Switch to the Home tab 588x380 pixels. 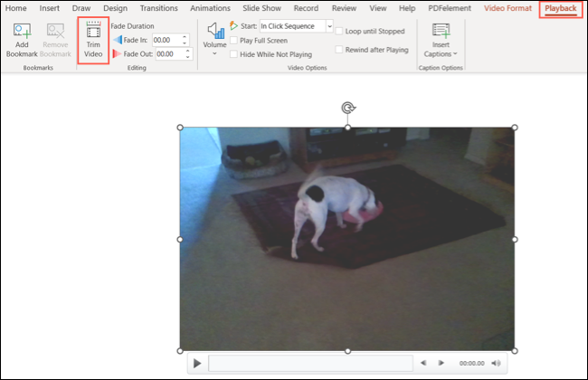[x=15, y=8]
